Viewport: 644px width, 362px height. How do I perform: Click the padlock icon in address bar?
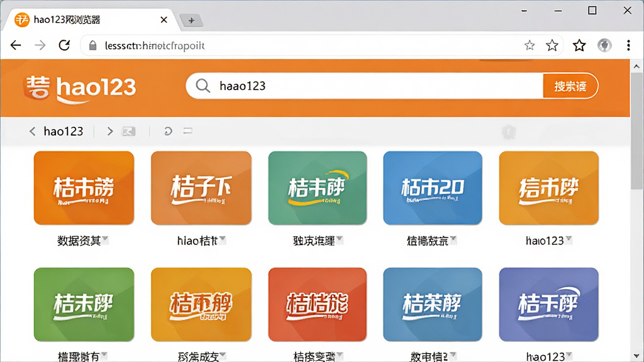(93, 45)
